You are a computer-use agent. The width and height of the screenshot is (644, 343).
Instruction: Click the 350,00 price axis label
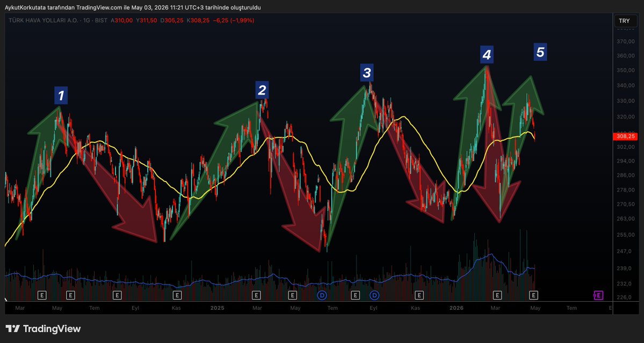626,70
